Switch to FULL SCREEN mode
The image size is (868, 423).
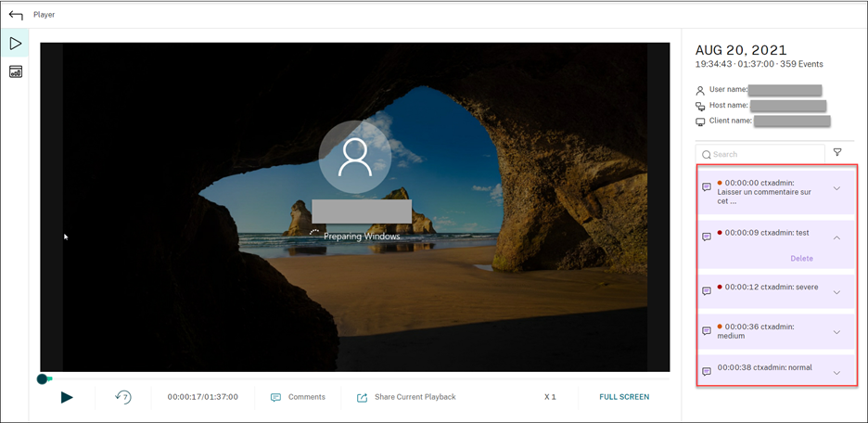click(624, 397)
